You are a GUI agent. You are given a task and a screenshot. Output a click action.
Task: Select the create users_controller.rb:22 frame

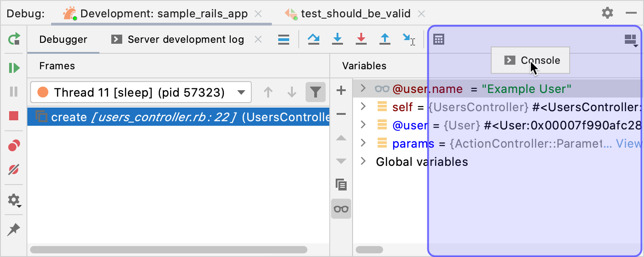point(178,117)
